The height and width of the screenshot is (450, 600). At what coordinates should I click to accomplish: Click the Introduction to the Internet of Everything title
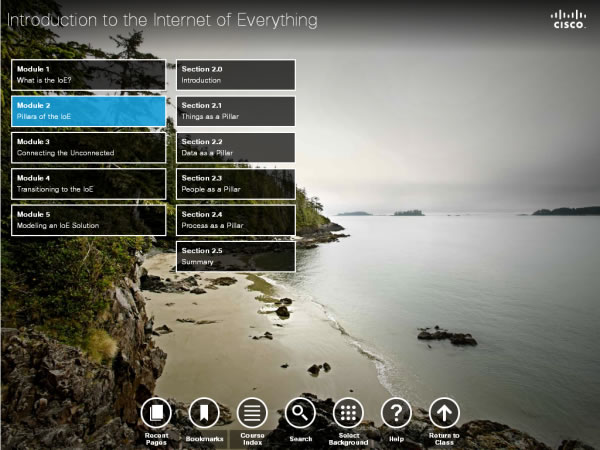tap(162, 20)
